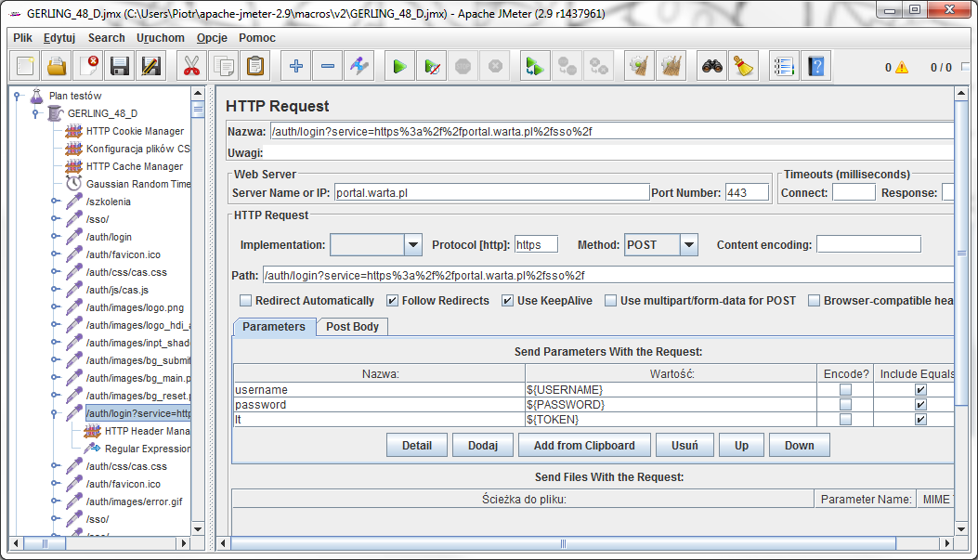Open the Edytuj menu

pos(59,38)
